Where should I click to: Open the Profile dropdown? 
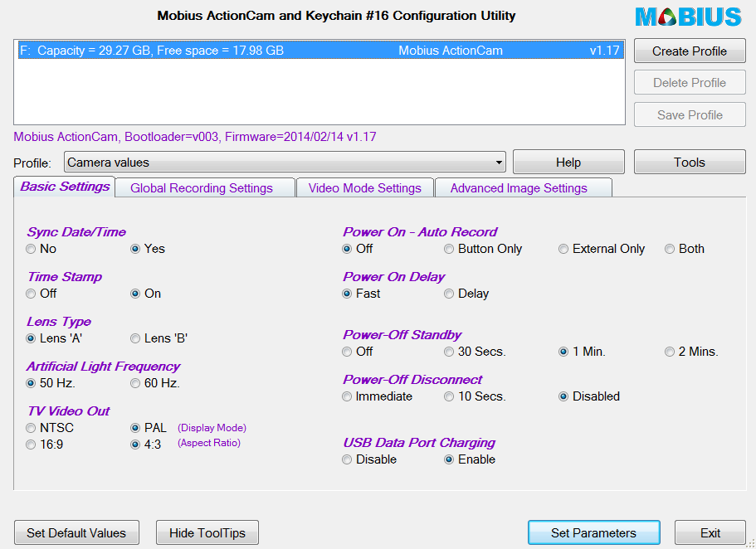tap(285, 163)
